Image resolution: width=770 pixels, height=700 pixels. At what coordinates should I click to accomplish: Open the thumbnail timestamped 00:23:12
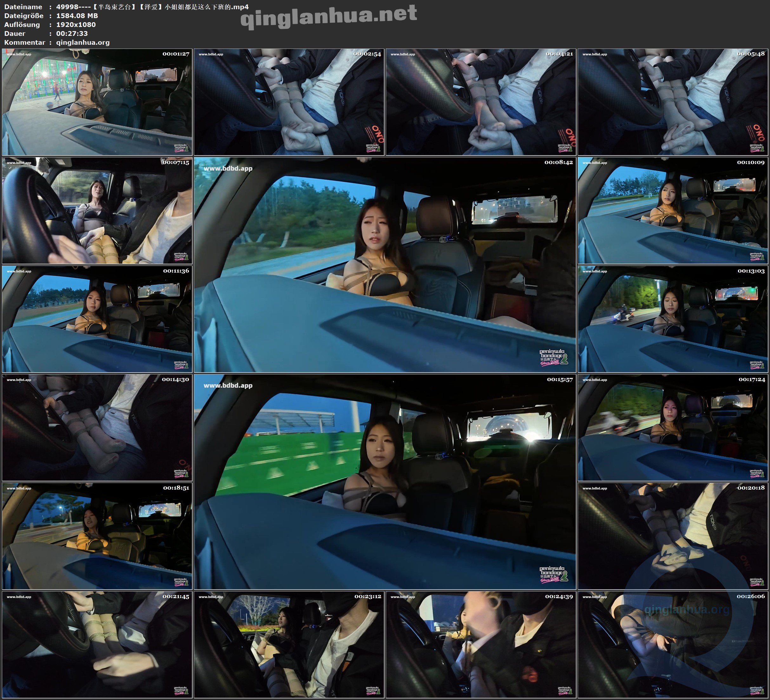pyautogui.click(x=289, y=644)
